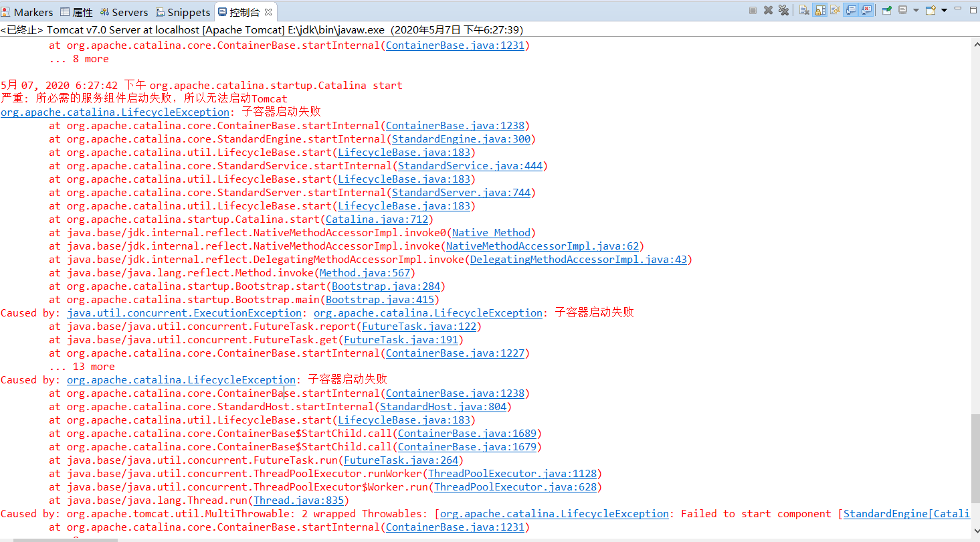Close the 控制台 tab
This screenshot has height=542, width=980.
click(x=268, y=12)
